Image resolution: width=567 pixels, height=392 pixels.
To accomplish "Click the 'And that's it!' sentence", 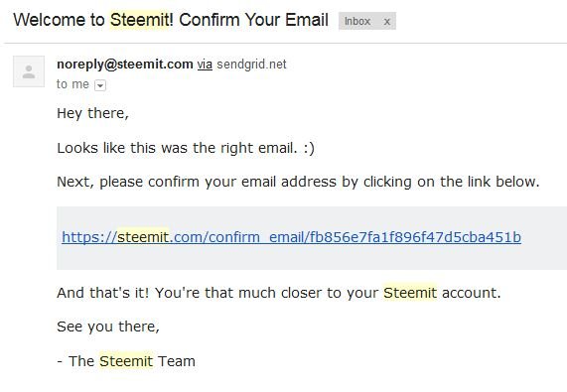I will pos(279,293).
